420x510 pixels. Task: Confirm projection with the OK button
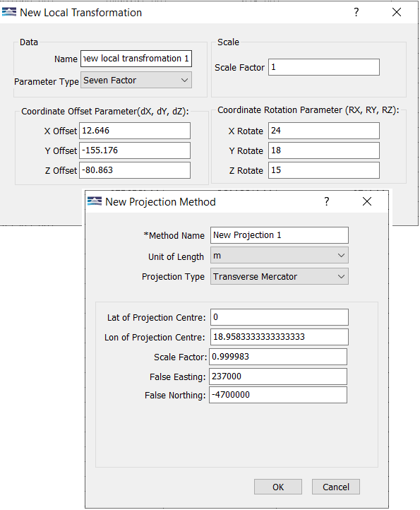278,487
